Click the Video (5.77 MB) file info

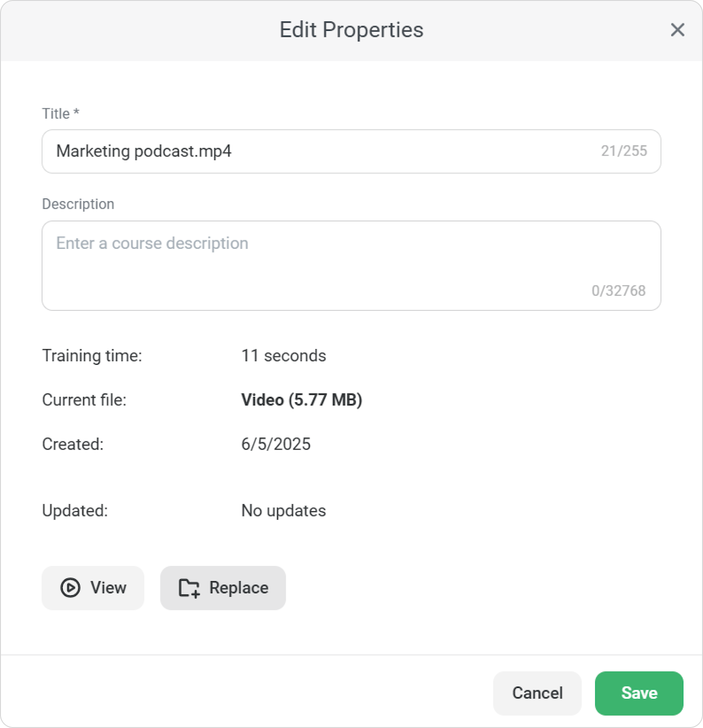[301, 399]
